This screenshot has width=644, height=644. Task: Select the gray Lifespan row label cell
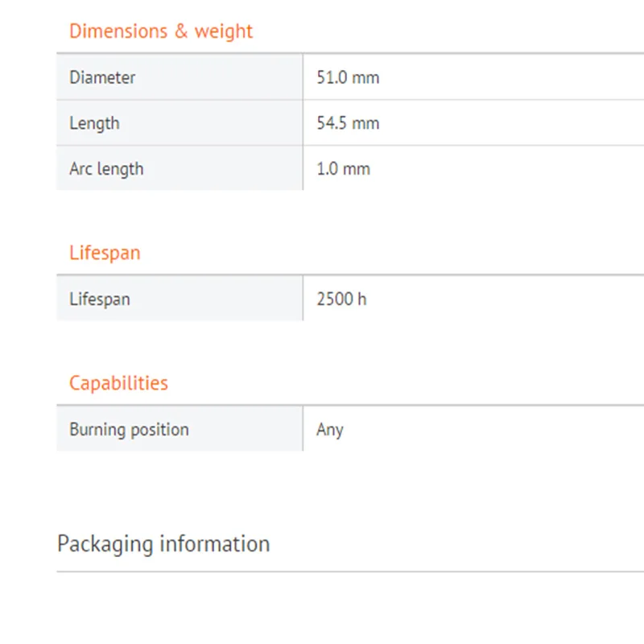pyautogui.click(x=100, y=299)
